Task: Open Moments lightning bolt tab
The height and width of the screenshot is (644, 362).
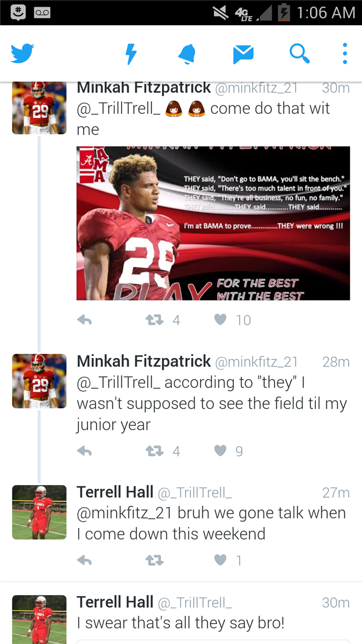Action: click(131, 54)
